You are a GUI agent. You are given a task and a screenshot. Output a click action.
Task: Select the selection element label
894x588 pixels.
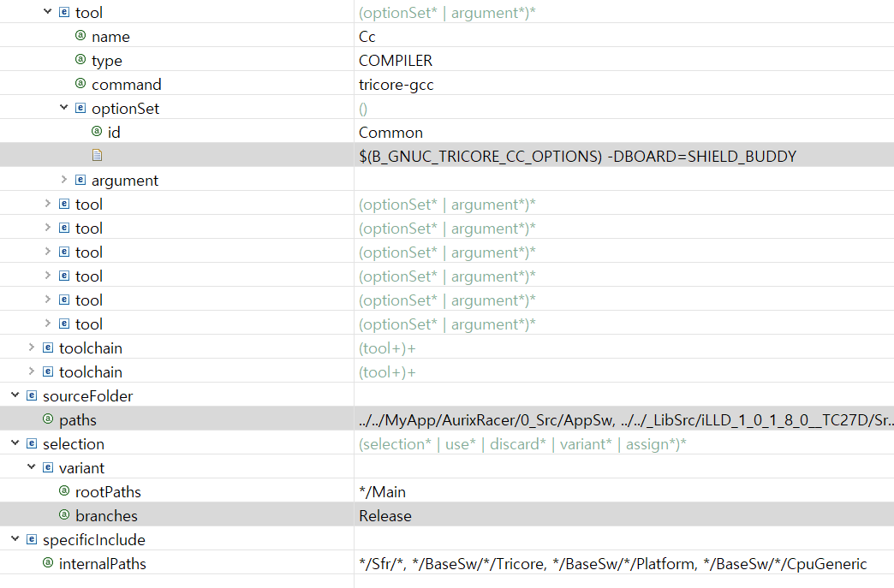click(74, 444)
